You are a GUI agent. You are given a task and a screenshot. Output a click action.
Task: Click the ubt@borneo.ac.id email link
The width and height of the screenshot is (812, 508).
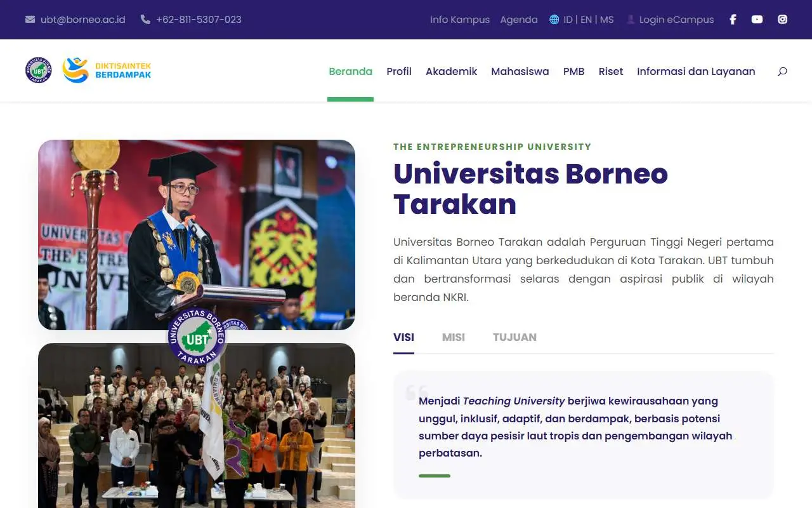click(83, 20)
